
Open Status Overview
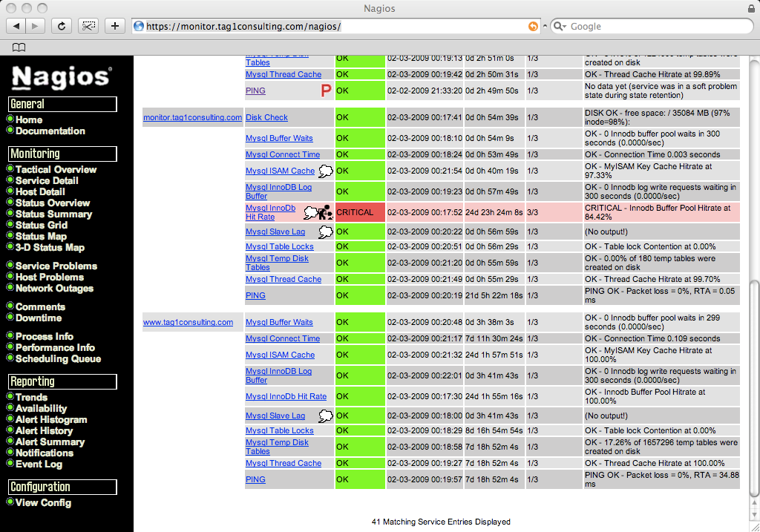point(53,203)
